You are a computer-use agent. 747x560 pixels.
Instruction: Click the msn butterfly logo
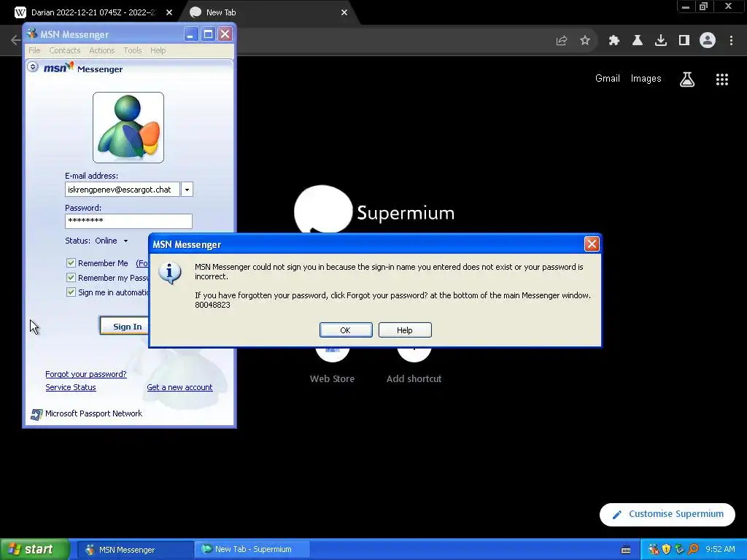(x=59, y=68)
